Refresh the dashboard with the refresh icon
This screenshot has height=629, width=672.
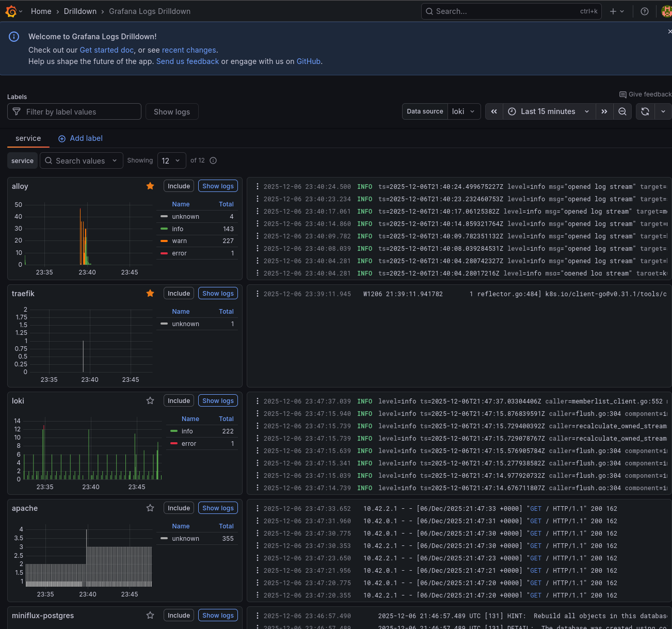coord(645,111)
